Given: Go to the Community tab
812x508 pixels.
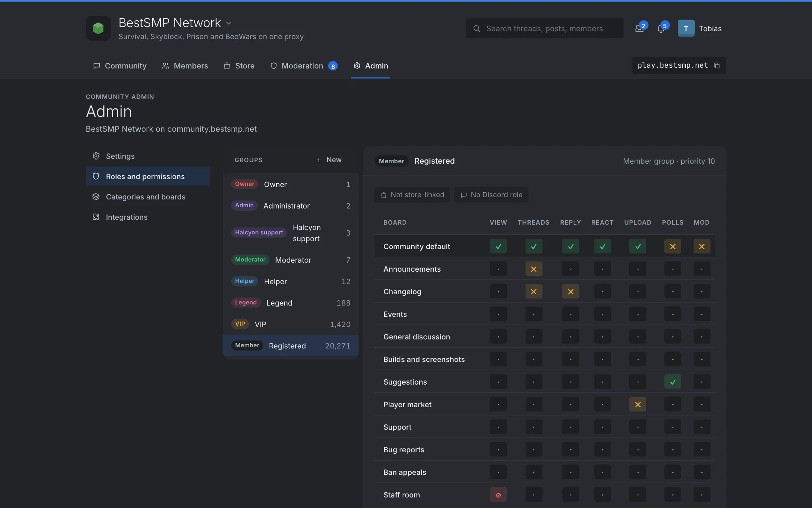Looking at the screenshot, I should [x=120, y=66].
